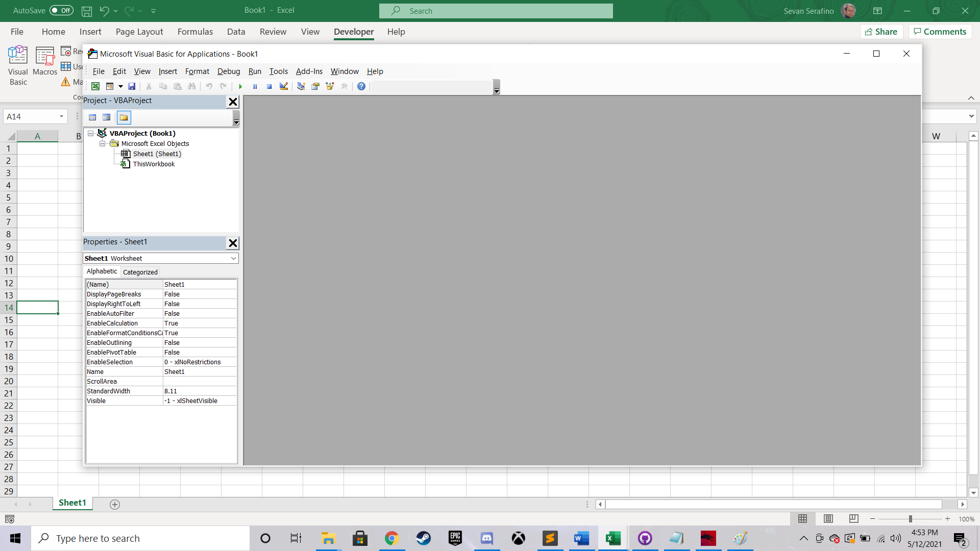Click the Find binoculars icon

click(191, 86)
